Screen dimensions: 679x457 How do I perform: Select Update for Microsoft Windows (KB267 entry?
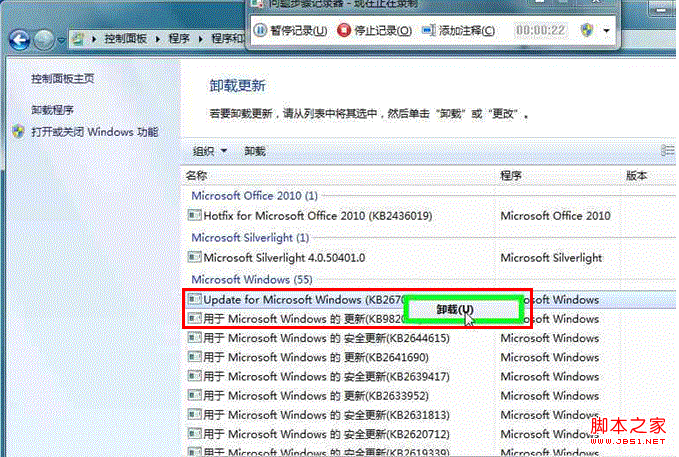pyautogui.click(x=303, y=299)
